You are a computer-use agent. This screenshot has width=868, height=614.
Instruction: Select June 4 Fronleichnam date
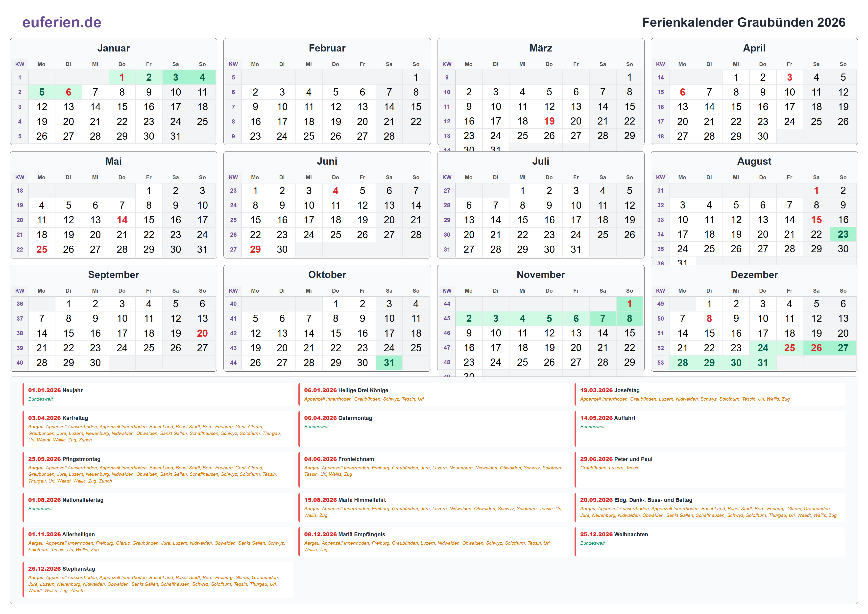pos(335,191)
